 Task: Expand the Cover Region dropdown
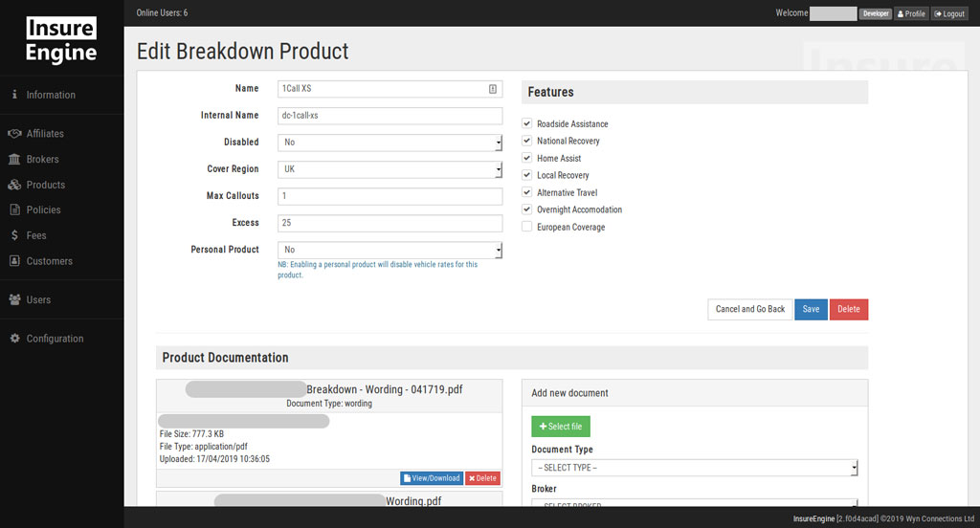point(390,169)
